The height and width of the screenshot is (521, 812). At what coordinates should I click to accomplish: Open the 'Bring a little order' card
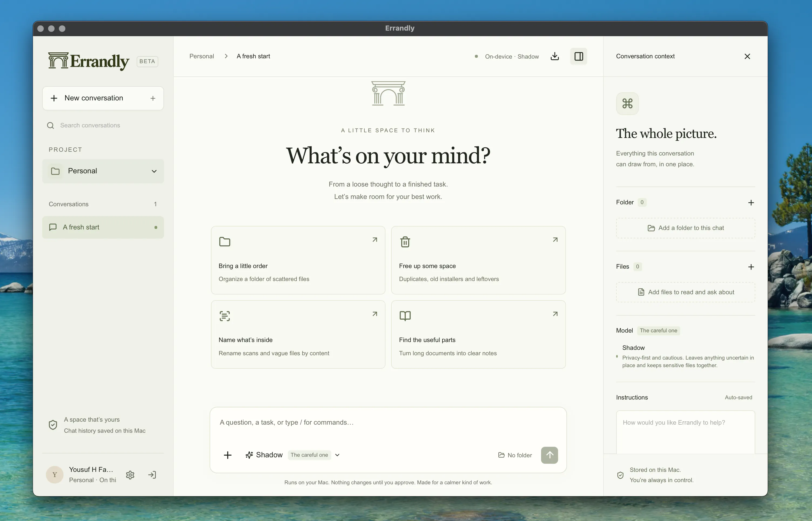click(298, 260)
